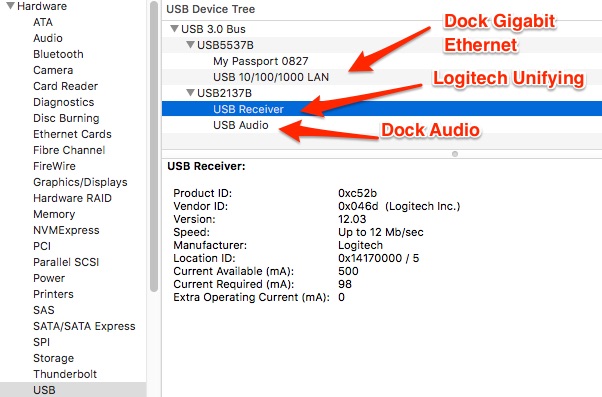
Task: Collapse the USB5537B hub triangle
Action: [x=190, y=45]
